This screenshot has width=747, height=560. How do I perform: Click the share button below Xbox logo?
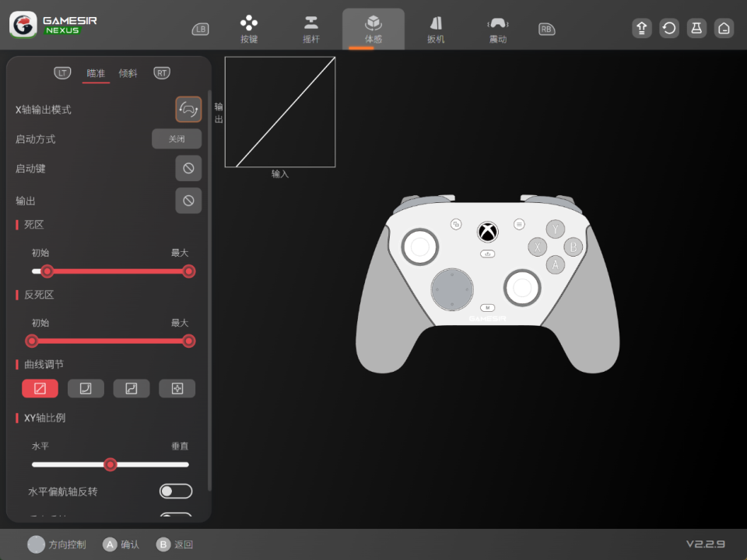tap(487, 254)
